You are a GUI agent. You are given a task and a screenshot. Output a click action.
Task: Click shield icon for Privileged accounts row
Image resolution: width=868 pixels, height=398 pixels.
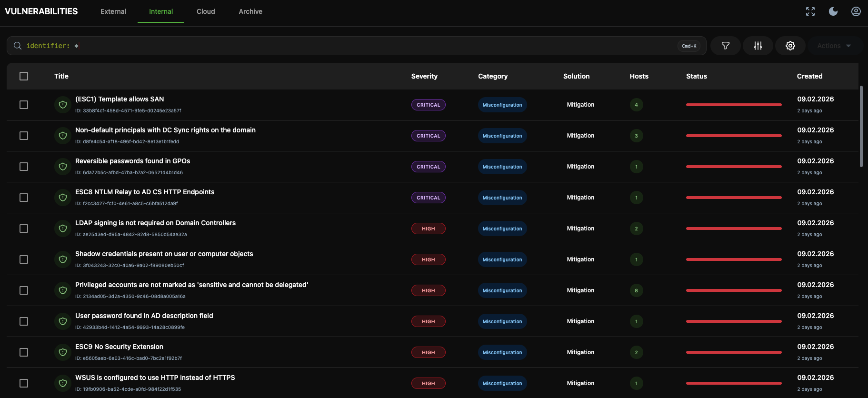point(63,290)
